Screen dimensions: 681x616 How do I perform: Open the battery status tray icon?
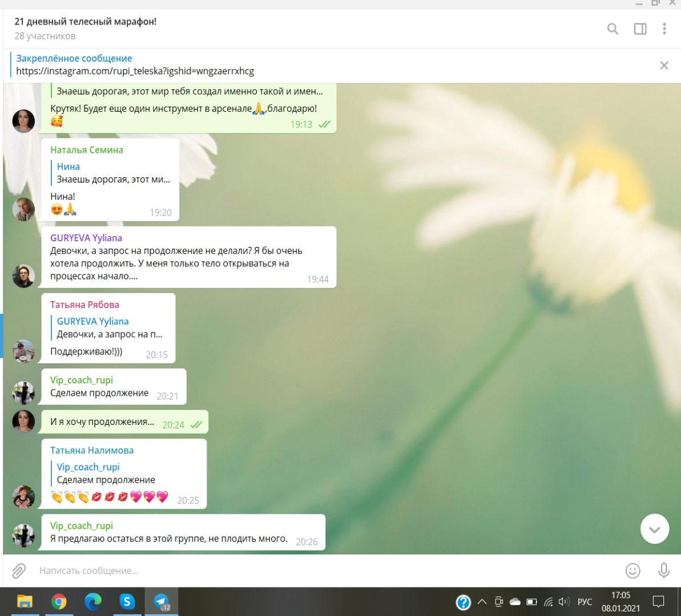531,602
